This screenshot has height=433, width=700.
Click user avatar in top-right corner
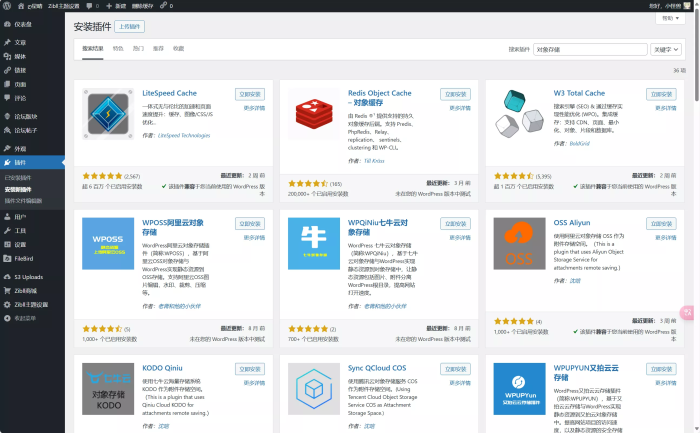click(x=689, y=5)
